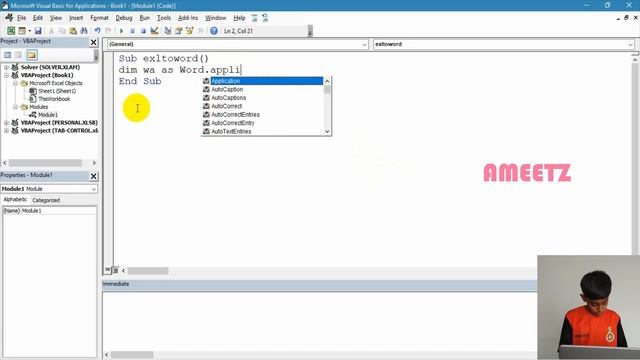This screenshot has width=640, height=360.
Task: Select ThisWorkbook in project tree
Action: pyautogui.click(x=54, y=99)
